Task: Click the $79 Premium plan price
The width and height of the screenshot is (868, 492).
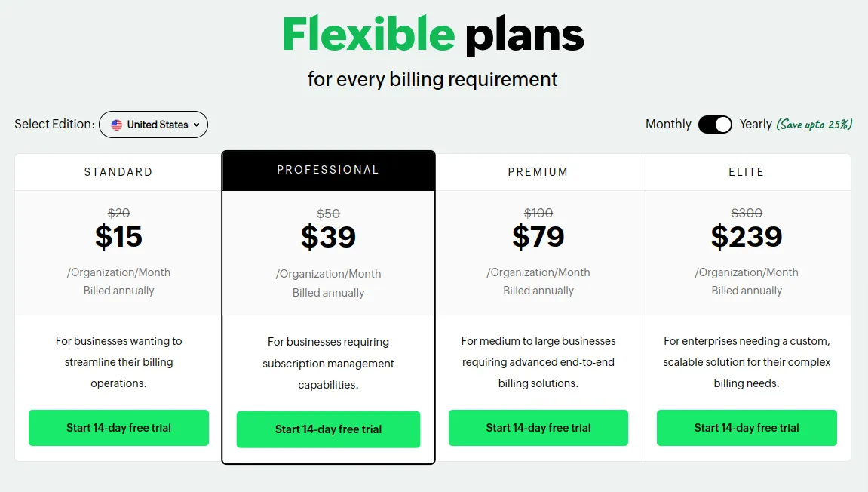Action: 538,237
